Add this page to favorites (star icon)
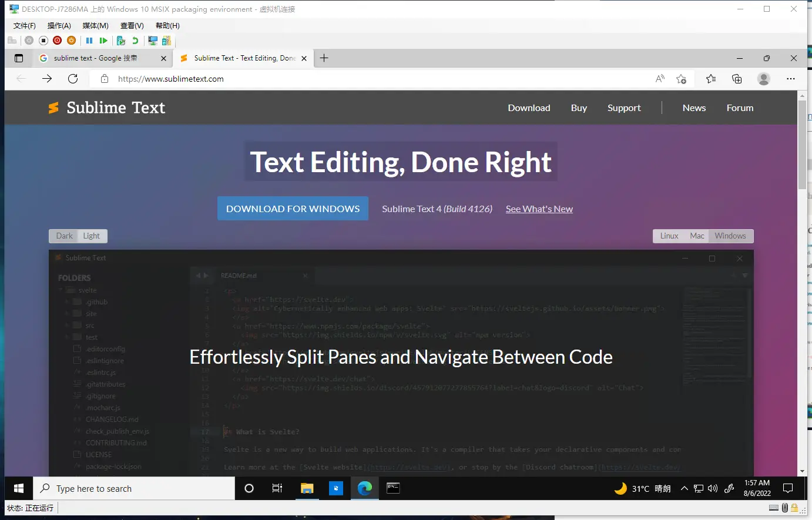The image size is (812, 520). (681, 79)
